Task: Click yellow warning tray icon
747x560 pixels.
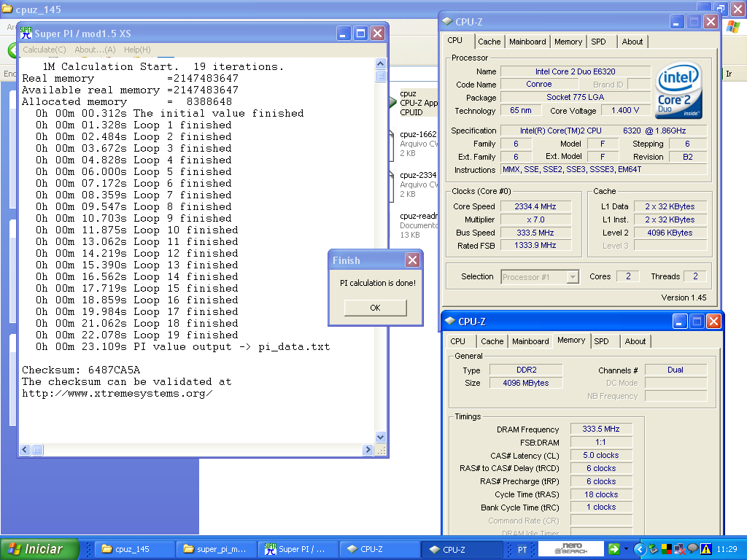Action: (x=705, y=550)
